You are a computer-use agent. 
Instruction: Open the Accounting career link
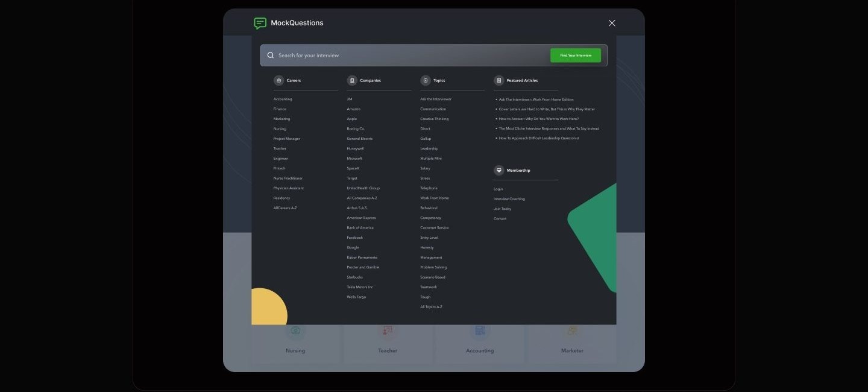[283, 99]
